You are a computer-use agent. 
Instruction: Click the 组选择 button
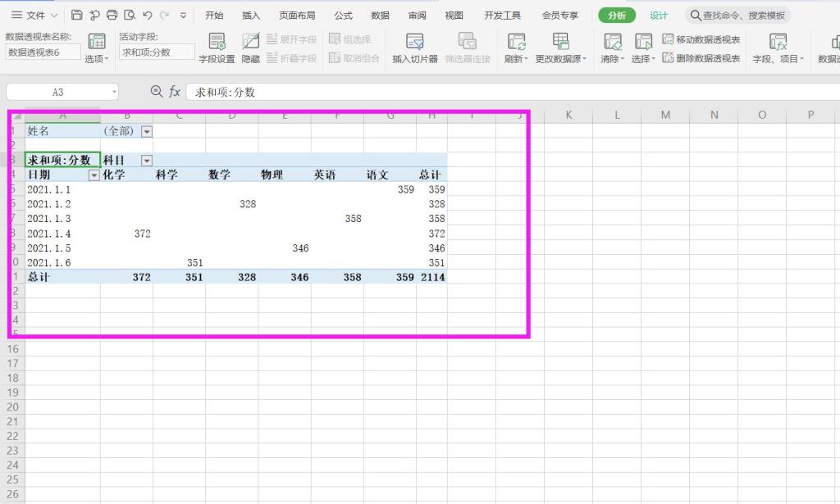coord(349,39)
